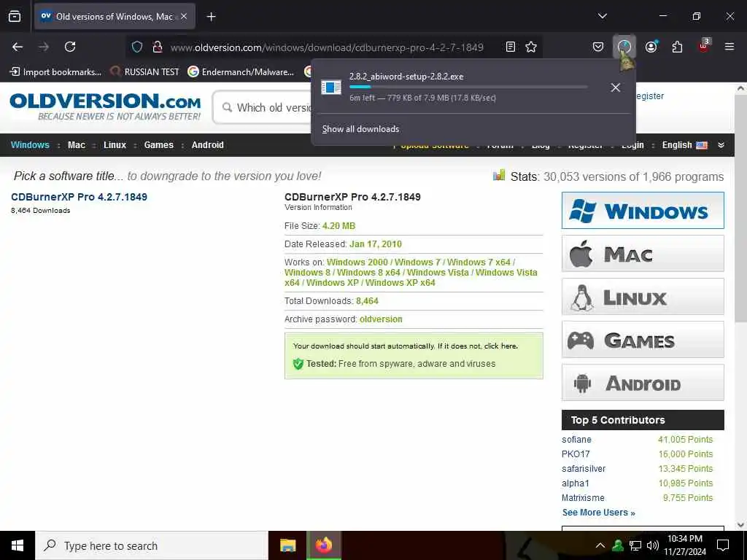Reload the page with the refresh icon
747x560 pixels.
coord(70,47)
